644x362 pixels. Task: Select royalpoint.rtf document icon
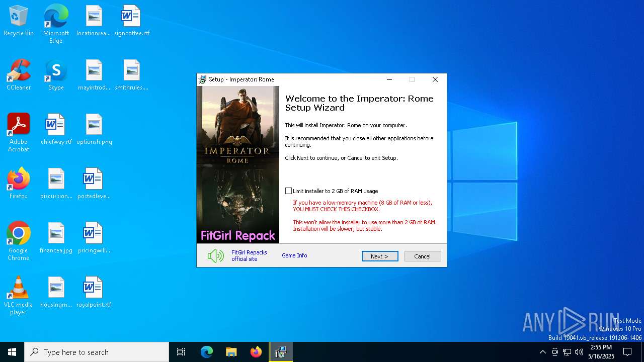(x=94, y=293)
